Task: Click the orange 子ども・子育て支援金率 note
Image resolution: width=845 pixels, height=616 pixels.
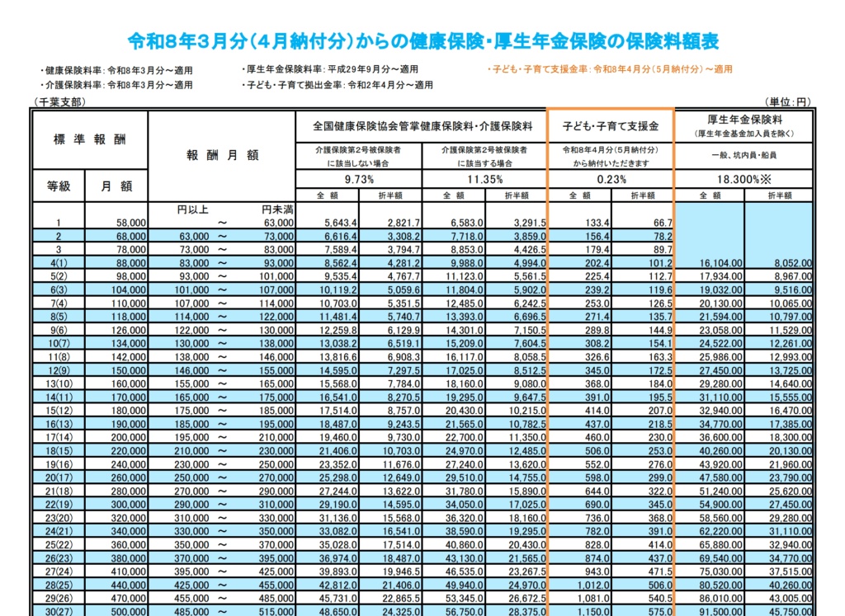Action: pyautogui.click(x=610, y=69)
